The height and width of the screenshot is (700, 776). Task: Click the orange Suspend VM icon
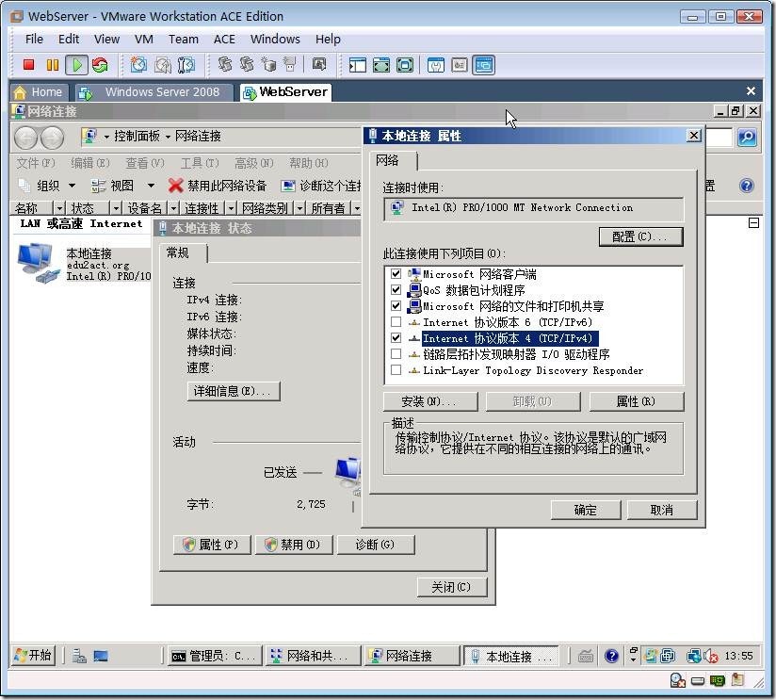coord(53,65)
